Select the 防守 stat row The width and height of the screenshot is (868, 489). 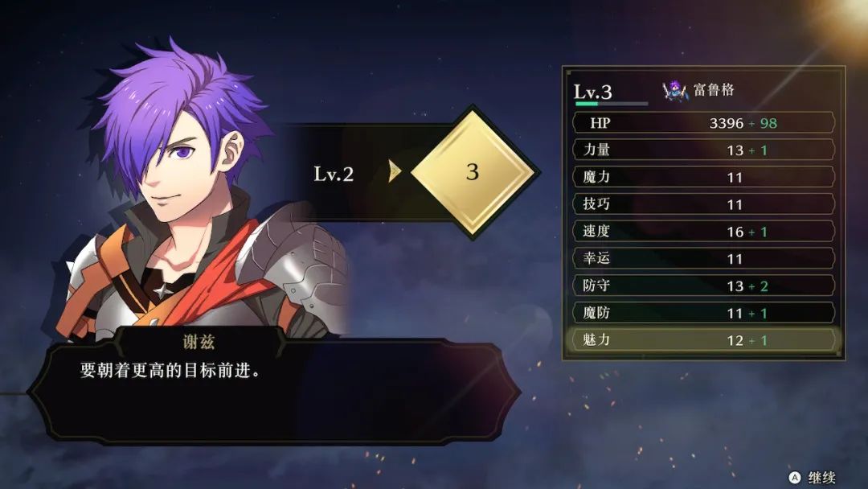[x=703, y=286]
